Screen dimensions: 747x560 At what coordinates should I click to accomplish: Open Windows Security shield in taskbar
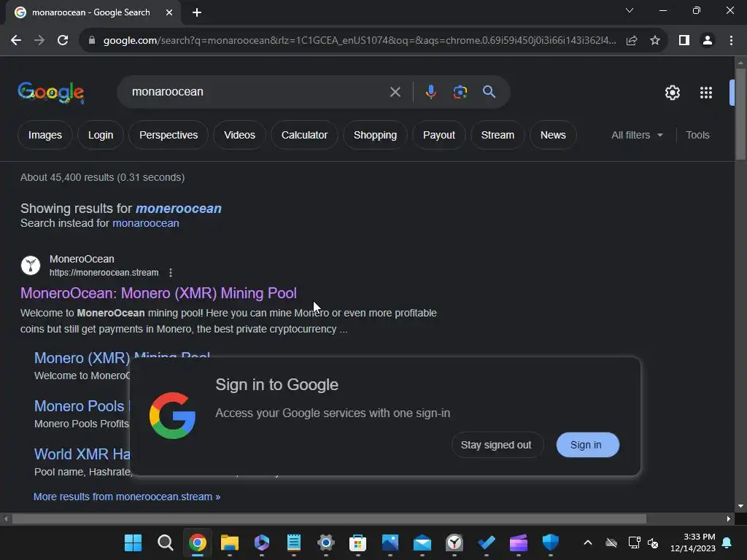[550, 542]
